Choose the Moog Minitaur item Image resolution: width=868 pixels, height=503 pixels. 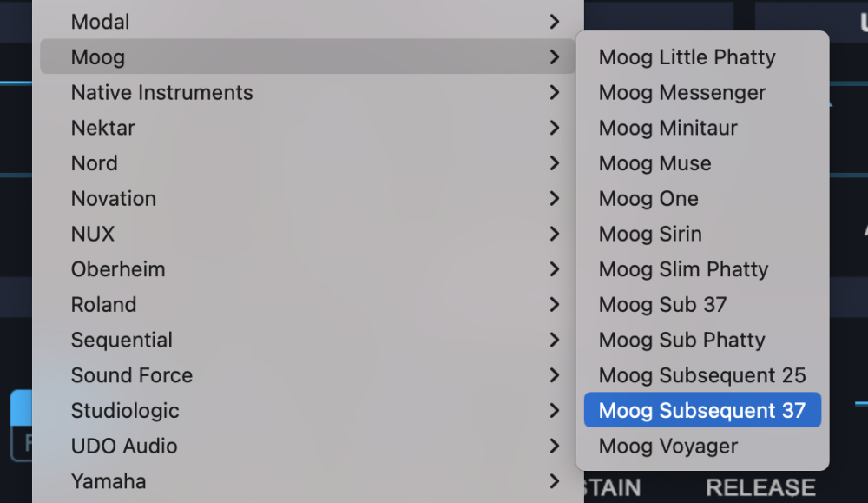tap(667, 128)
